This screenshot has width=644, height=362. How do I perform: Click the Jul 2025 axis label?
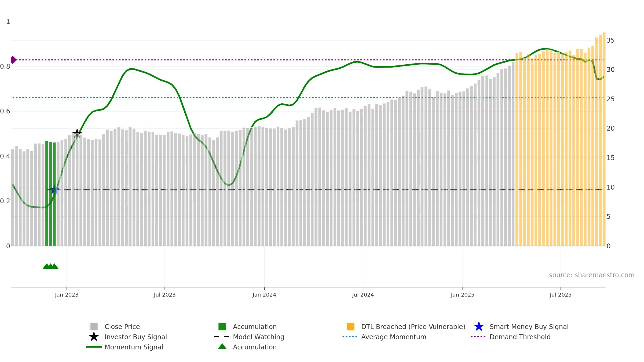click(561, 295)
